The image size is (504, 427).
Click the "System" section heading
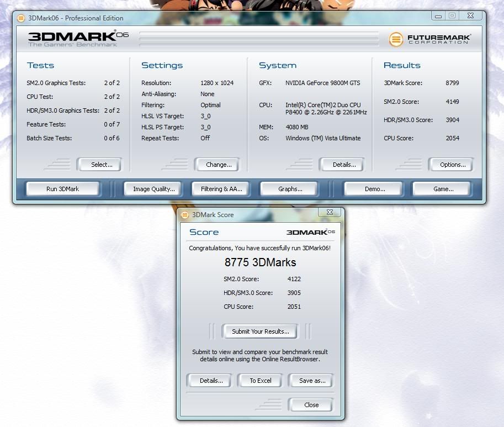pos(278,65)
